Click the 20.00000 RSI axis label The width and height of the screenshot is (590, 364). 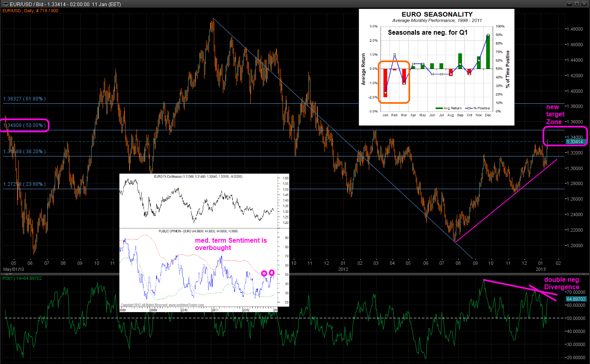click(576, 358)
